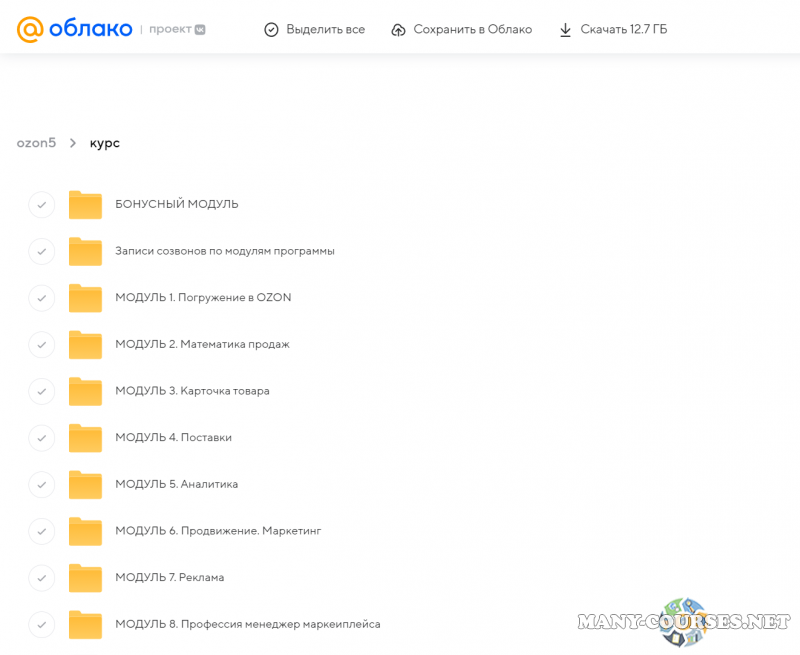Open МОДУЛЬ 2. Математика продаж by its name
Viewport: 800px width, 655px height.
(x=202, y=344)
